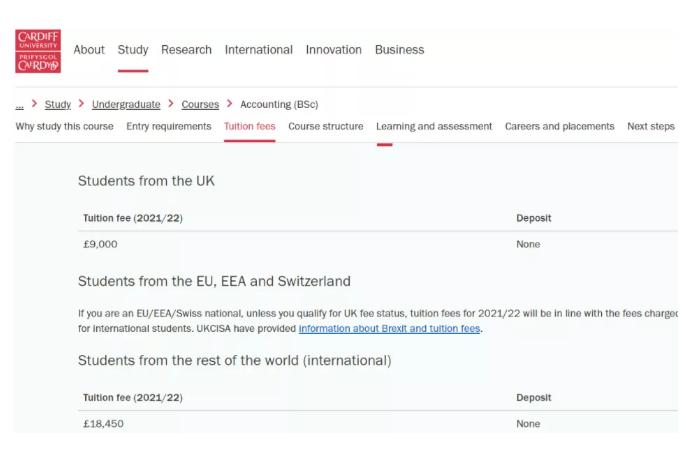Jump to the Next steps tab
This screenshot has width=700, height=454.
click(x=650, y=127)
